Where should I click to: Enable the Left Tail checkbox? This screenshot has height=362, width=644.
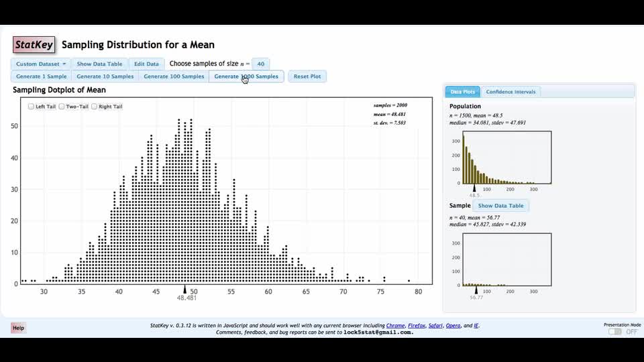coord(31,107)
